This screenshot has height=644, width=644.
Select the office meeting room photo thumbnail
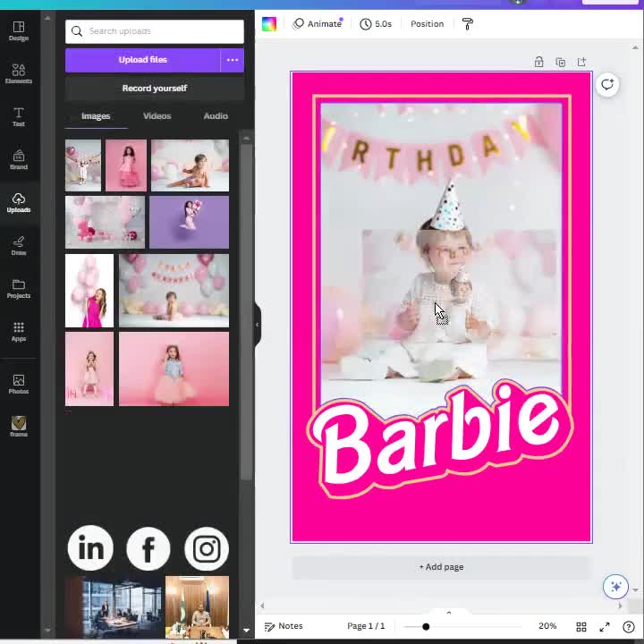[x=114, y=607]
